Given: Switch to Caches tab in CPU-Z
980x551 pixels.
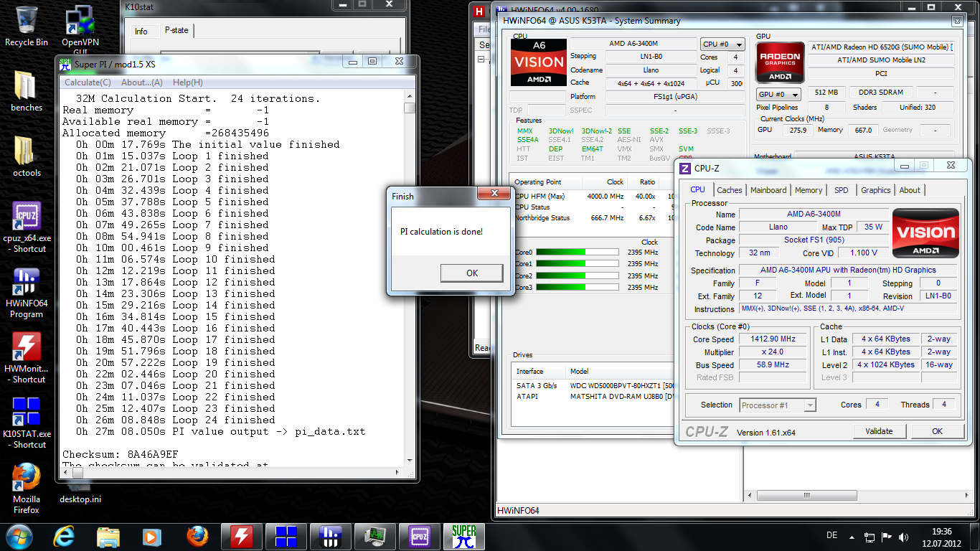Looking at the screenshot, I should pos(730,190).
